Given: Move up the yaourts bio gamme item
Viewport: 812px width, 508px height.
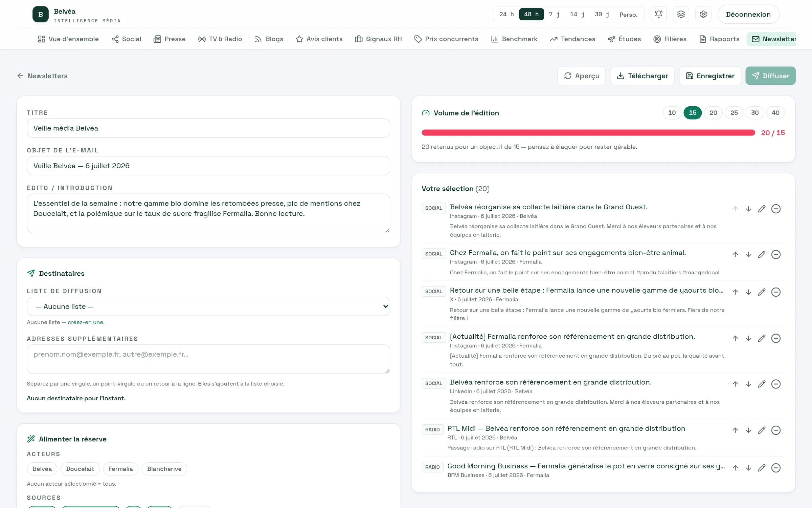Looking at the screenshot, I should (735, 292).
